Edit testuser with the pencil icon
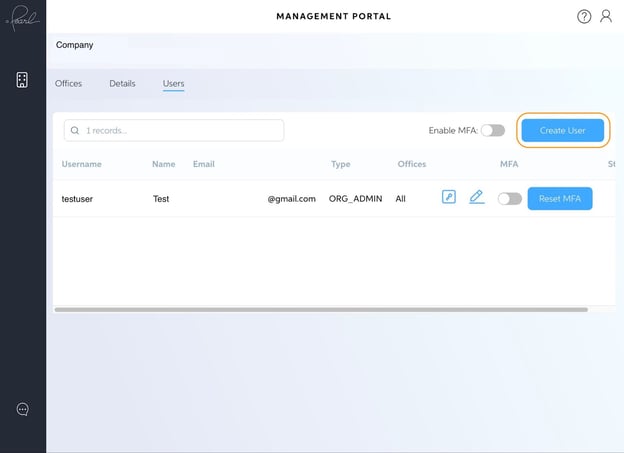This screenshot has width=624, height=453. coord(477,197)
